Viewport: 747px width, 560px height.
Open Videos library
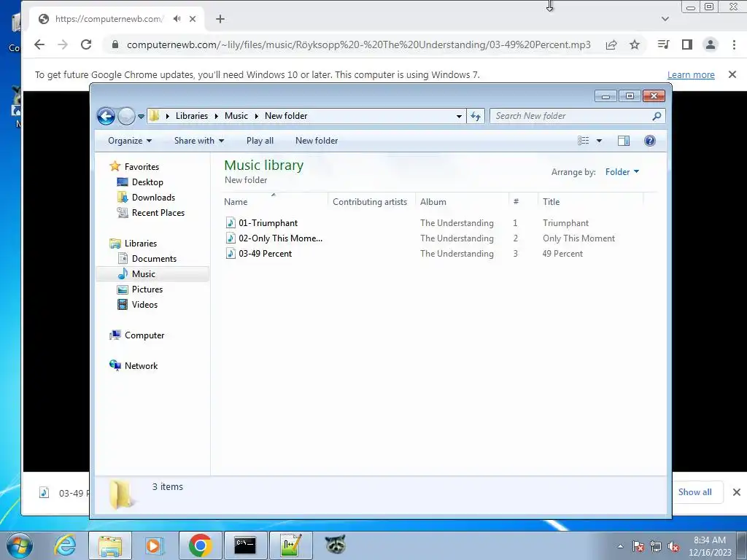(144, 305)
